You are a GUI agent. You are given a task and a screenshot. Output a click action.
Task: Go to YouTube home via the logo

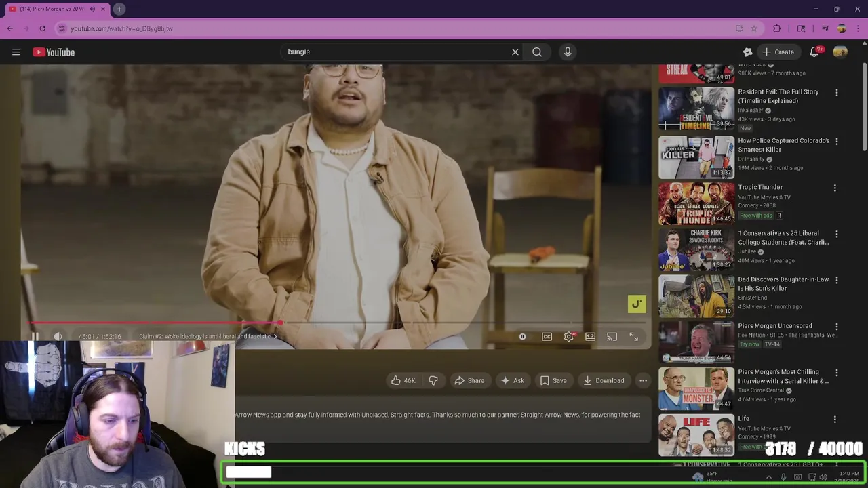pos(54,52)
